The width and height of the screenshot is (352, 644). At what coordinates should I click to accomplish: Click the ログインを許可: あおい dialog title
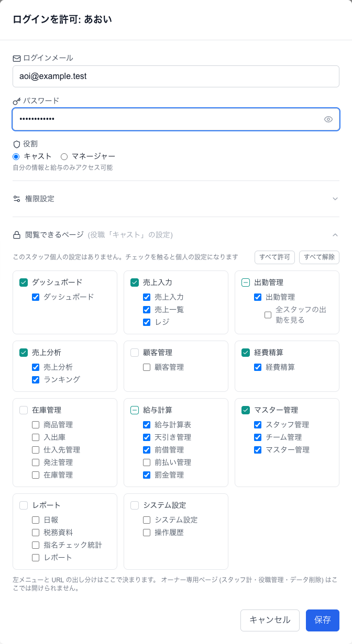coord(62,20)
